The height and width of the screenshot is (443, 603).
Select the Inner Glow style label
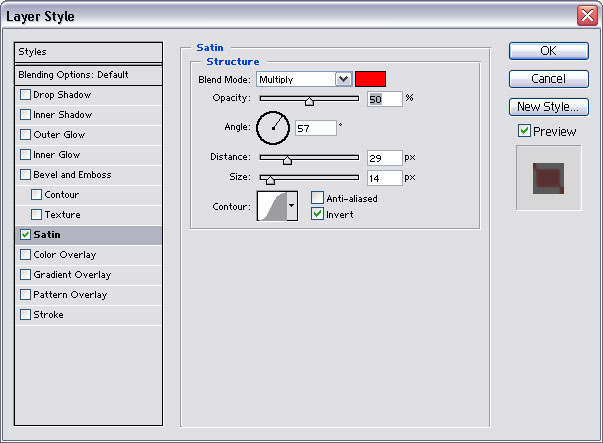[57, 155]
